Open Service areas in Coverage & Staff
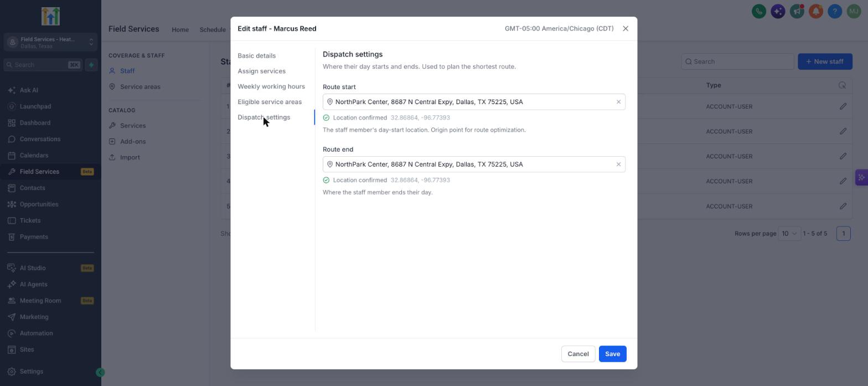Viewport: 868px width, 386px height. [140, 87]
